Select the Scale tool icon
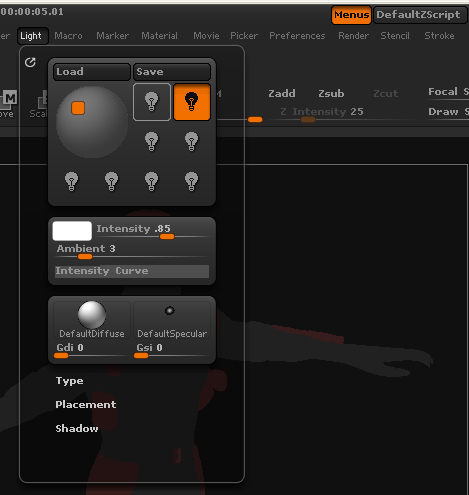 pos(39,105)
